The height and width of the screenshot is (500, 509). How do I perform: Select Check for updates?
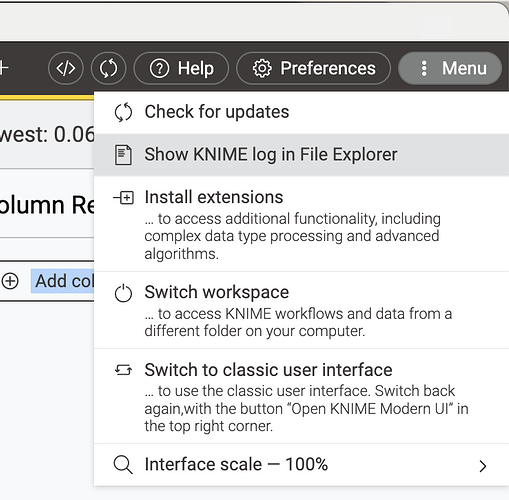coord(301,112)
